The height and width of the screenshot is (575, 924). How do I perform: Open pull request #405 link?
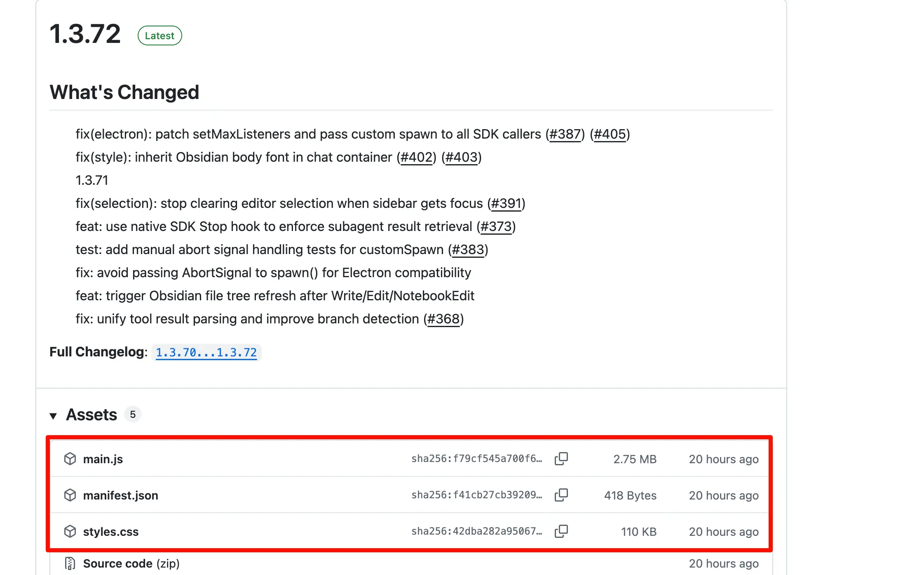pyautogui.click(x=610, y=134)
